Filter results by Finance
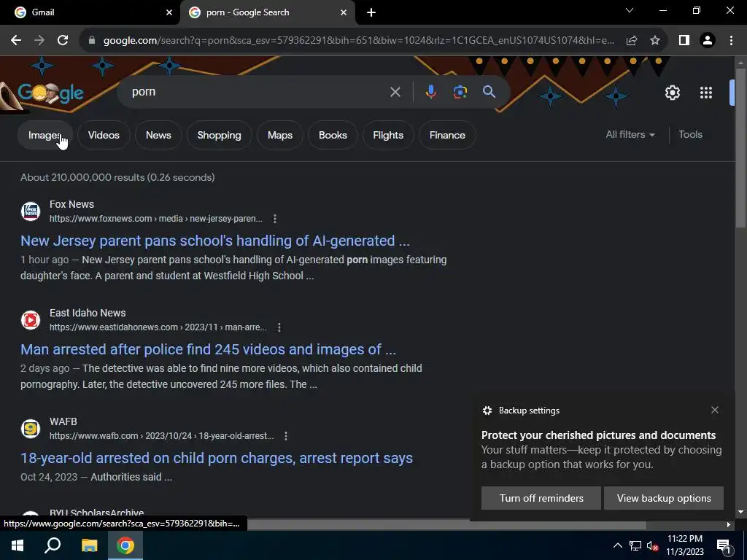 pyautogui.click(x=447, y=135)
